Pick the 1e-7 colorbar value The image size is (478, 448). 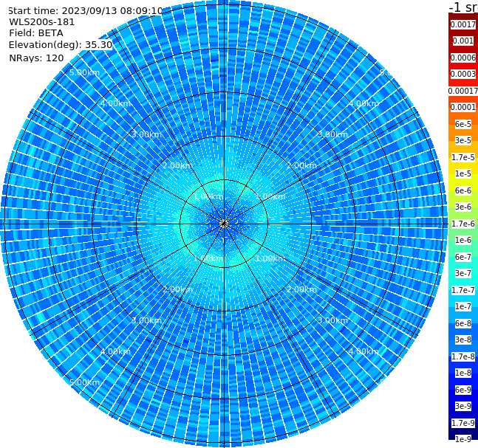(x=463, y=306)
